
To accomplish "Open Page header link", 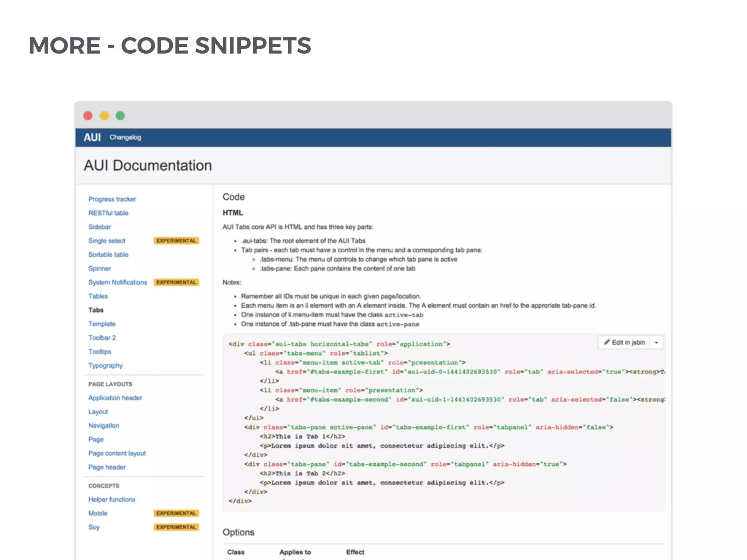I will coord(107,467).
